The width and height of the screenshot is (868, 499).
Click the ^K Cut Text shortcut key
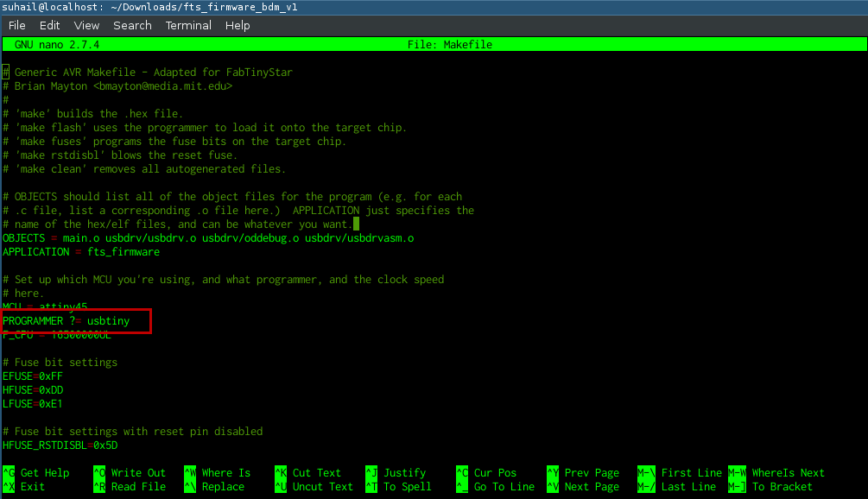tap(281, 473)
